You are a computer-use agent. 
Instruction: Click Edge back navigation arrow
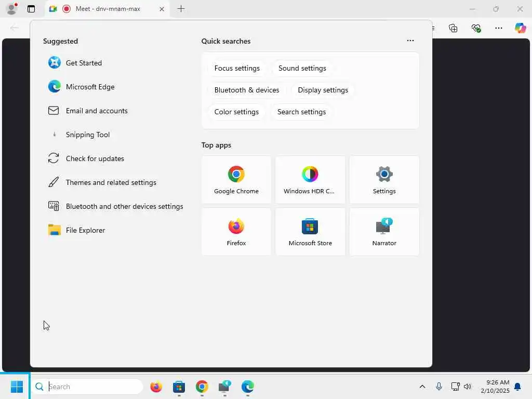click(x=14, y=28)
